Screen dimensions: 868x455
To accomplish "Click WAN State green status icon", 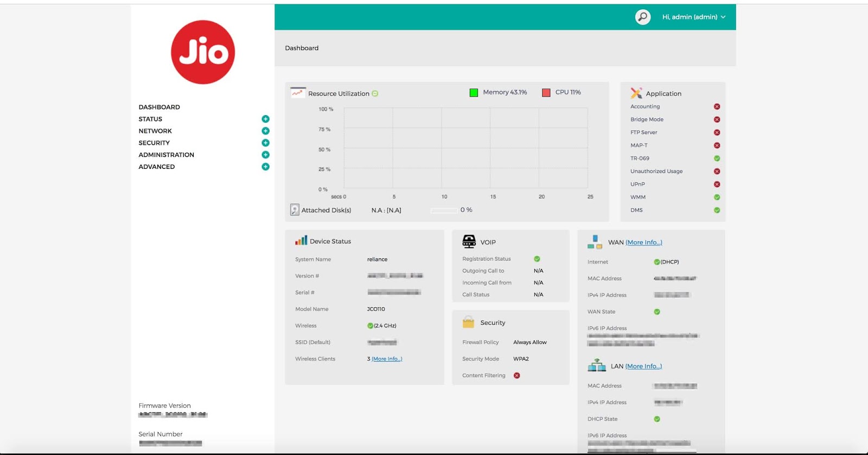I will (x=657, y=312).
